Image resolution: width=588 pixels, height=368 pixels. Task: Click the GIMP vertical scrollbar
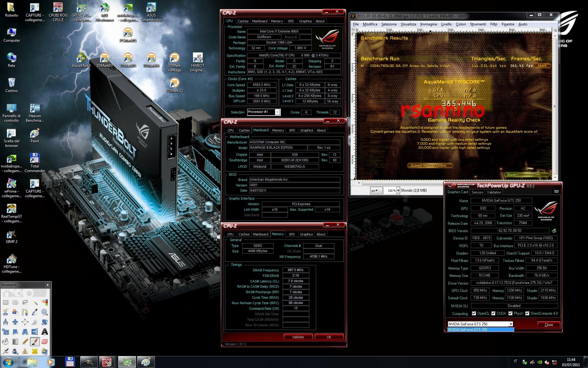pyautogui.click(x=555, y=106)
